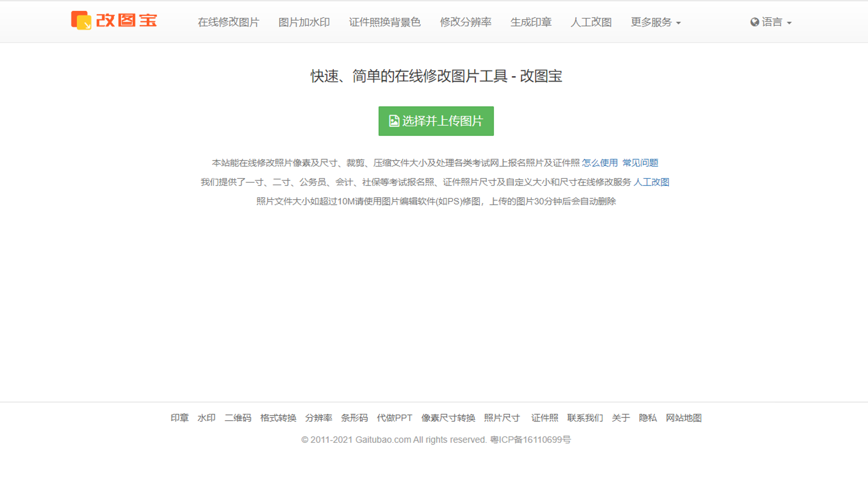Screen dimensions: 868x478
Task: Click the 改图宝 brand text in header
Action: (x=126, y=20)
